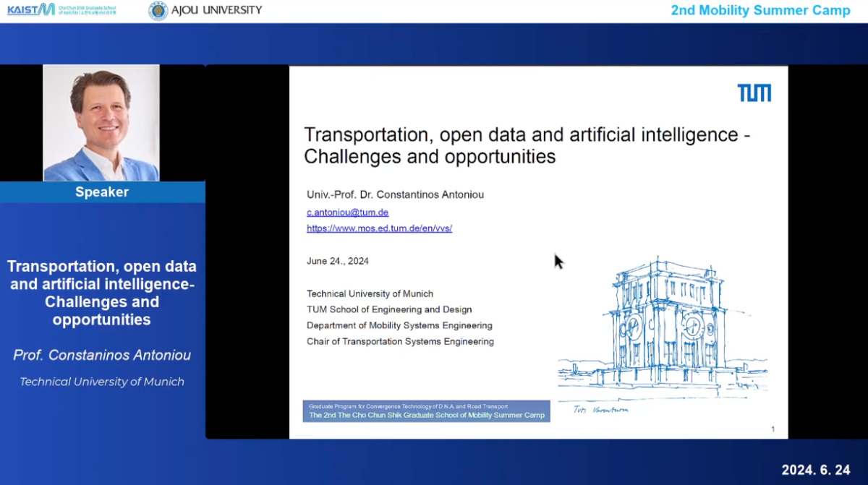Click the June 24., 2024 date on slide
The image size is (868, 485).
(337, 261)
